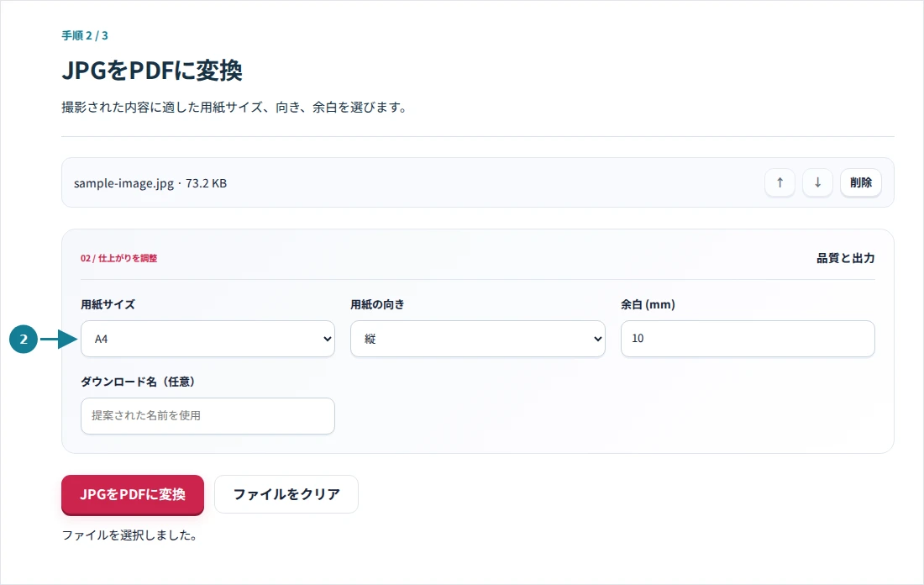
Task: Click the 品質と出力 label
Action: pyautogui.click(x=846, y=258)
